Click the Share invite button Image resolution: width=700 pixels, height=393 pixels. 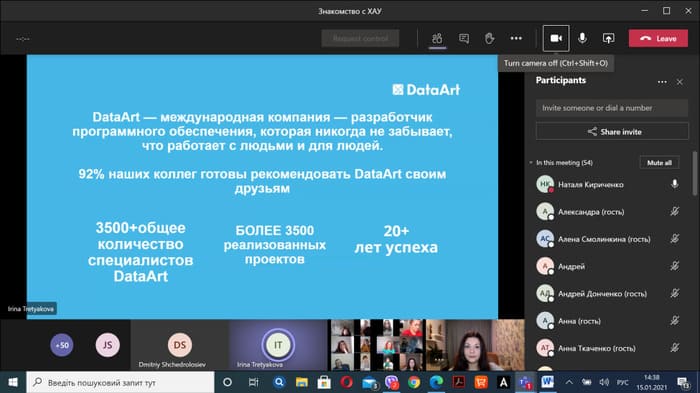[612, 132]
